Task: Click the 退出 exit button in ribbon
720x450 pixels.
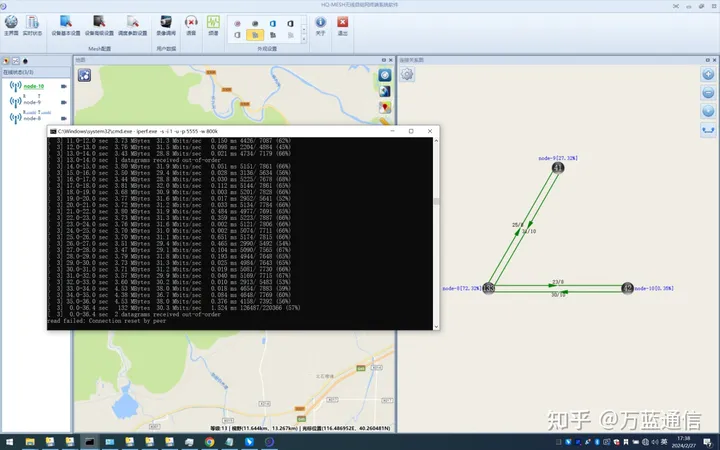Action: coord(343,24)
